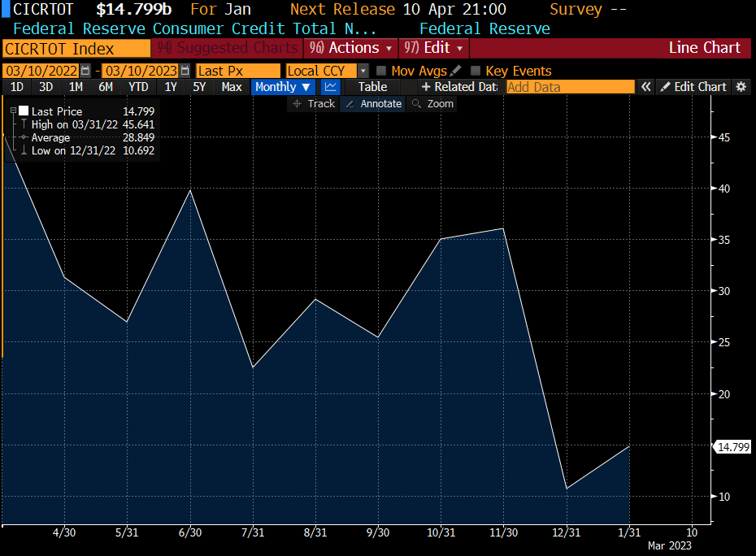
Task: Click the end date field 03/10/2023
Action: click(x=141, y=71)
